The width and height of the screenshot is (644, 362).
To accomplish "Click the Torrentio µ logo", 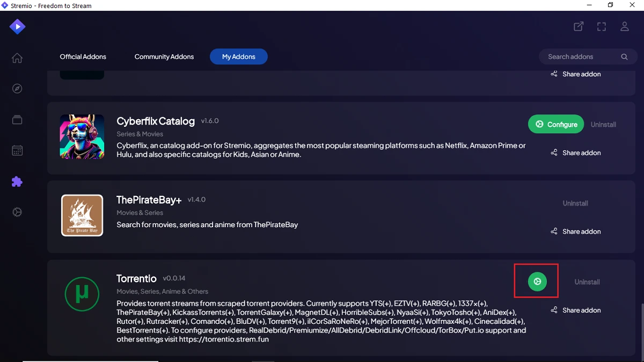I will point(82,294).
